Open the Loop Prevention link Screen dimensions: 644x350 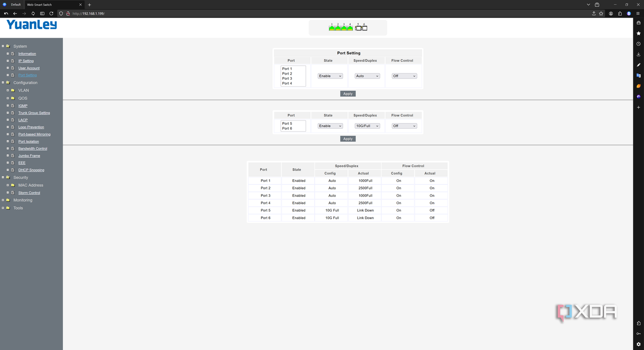tap(31, 127)
